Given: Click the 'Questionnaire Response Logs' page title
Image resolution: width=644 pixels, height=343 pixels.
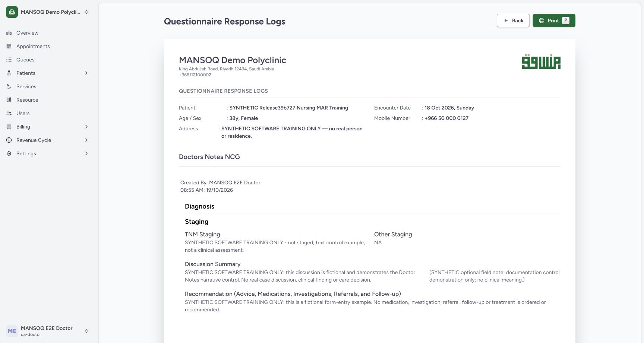Looking at the screenshot, I should (225, 21).
